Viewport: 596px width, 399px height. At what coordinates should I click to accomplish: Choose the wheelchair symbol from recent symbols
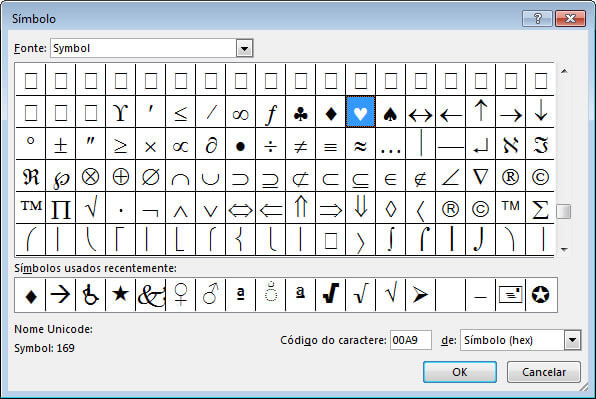90,294
